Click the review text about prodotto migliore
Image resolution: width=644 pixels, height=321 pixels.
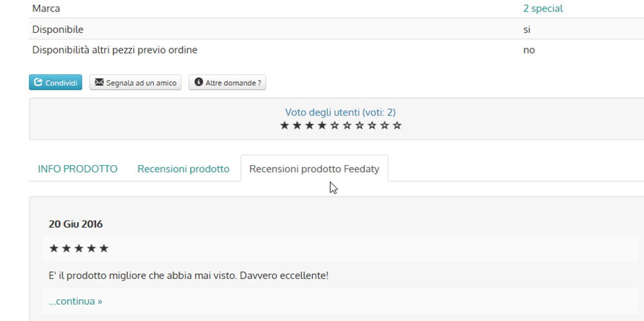point(189,275)
